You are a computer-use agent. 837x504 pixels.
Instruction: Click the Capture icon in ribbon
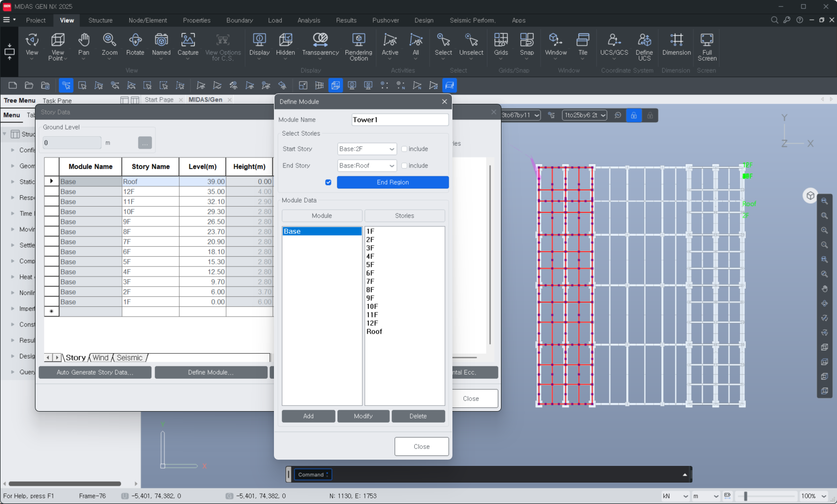click(188, 44)
